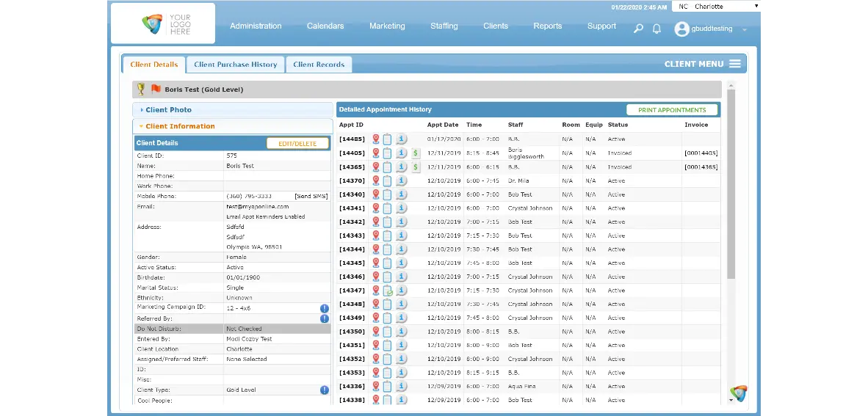Click the orange flag icon next to Boris Test

point(156,89)
